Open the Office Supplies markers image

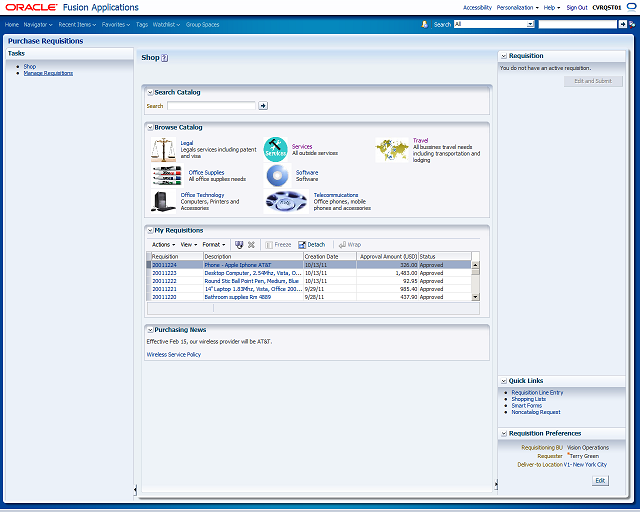pyautogui.click(x=167, y=176)
